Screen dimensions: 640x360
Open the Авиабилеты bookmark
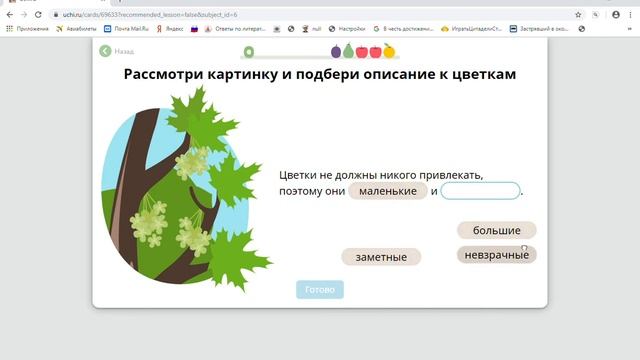point(76,29)
